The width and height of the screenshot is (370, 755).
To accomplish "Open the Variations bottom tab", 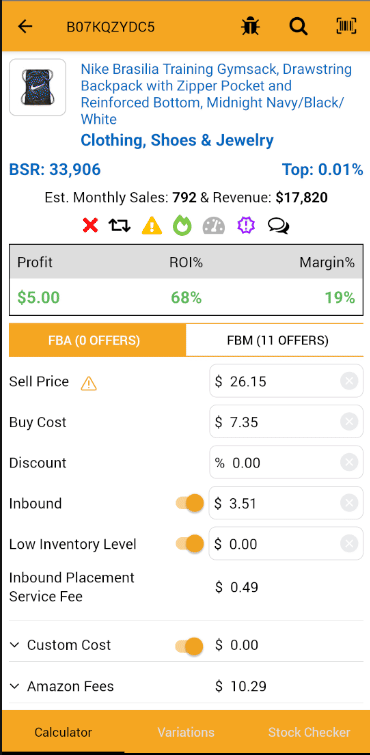I will pos(185,732).
